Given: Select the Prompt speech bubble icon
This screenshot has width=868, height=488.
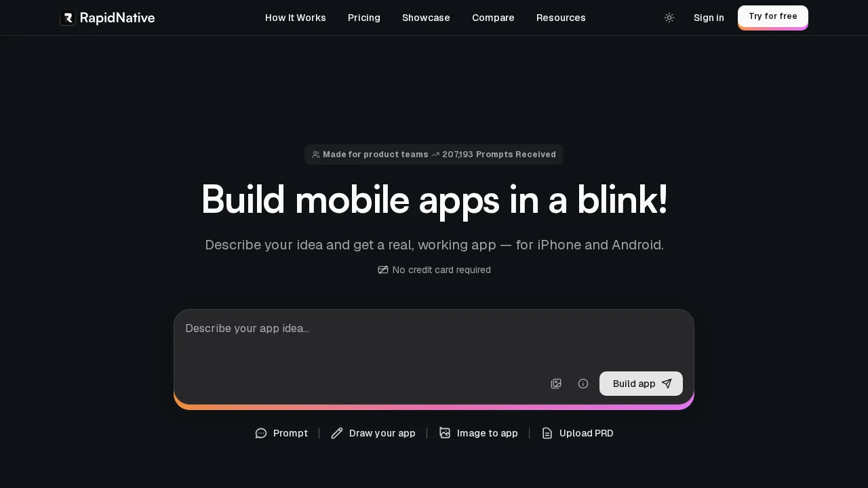Looking at the screenshot, I should pyautogui.click(x=261, y=433).
